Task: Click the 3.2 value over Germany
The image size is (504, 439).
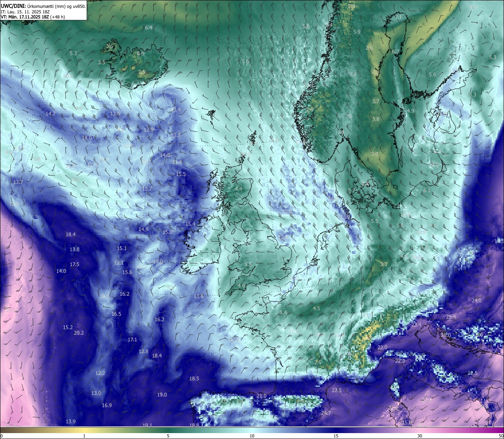Action: (384, 265)
